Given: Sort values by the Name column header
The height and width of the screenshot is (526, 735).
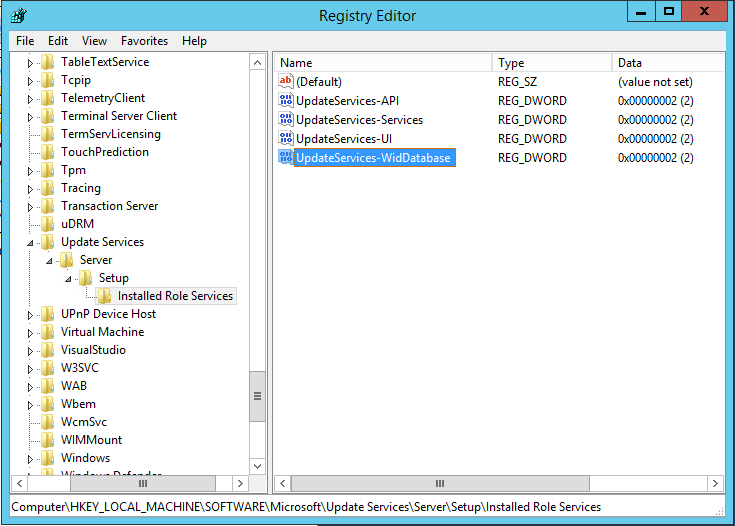Looking at the screenshot, I should (x=383, y=62).
